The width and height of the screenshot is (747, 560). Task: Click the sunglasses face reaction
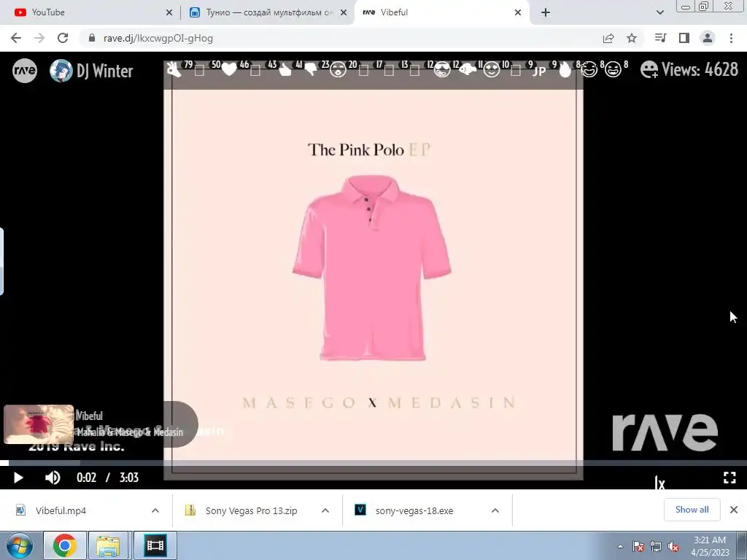pos(442,70)
